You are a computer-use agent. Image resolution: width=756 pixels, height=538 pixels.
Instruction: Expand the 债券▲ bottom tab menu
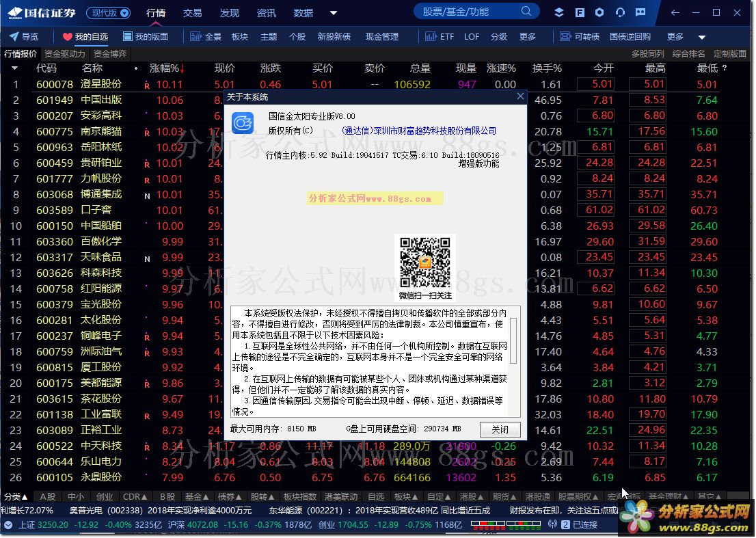tap(230, 496)
